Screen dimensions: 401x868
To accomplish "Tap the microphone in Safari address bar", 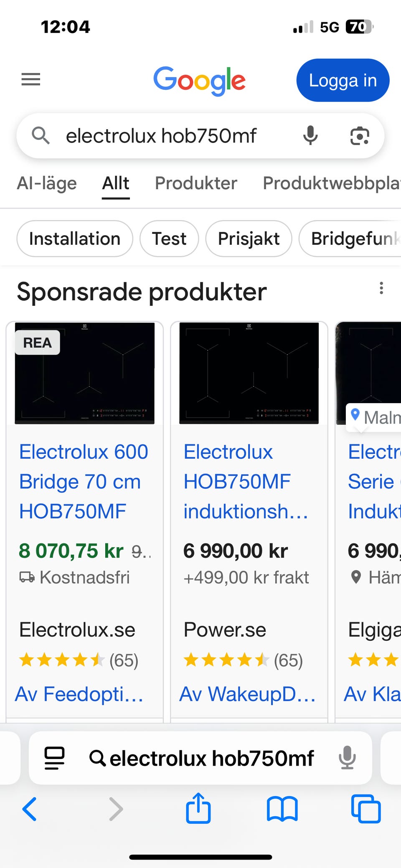I will tap(347, 758).
